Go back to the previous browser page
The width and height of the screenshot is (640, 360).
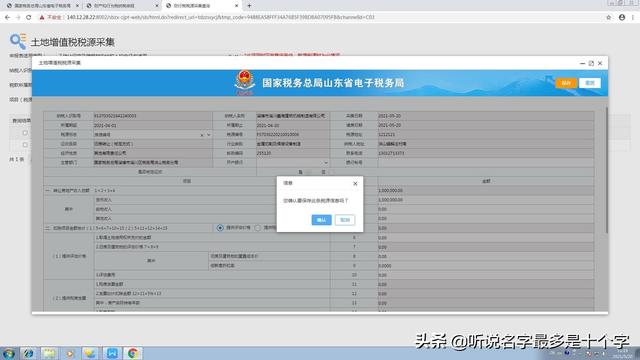(7, 17)
